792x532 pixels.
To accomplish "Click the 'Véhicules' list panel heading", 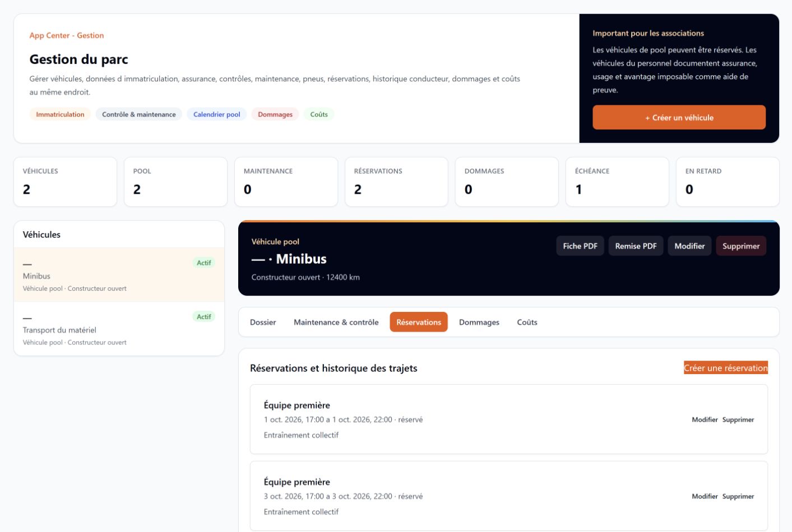I will coord(41,235).
